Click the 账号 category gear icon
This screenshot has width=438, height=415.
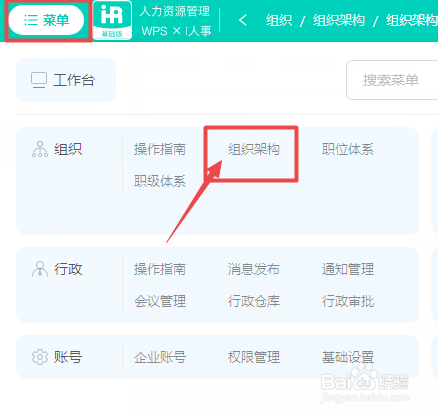[x=40, y=357]
